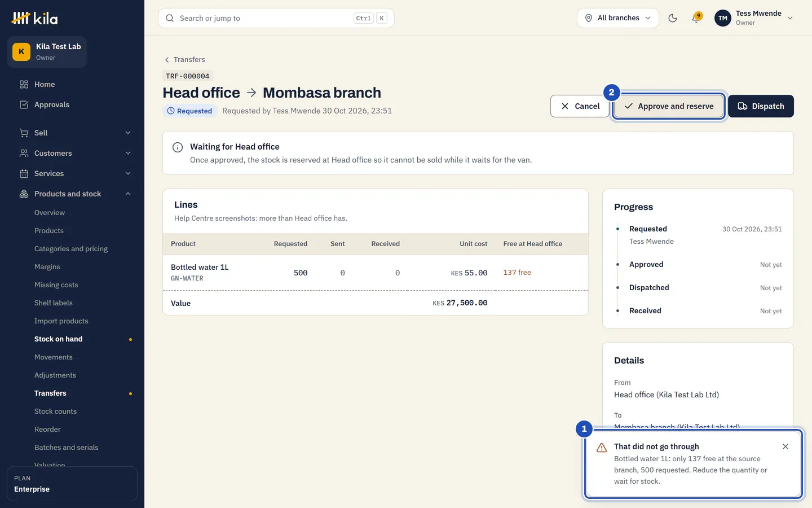Click the TRF-000004 reference tag

pos(188,76)
